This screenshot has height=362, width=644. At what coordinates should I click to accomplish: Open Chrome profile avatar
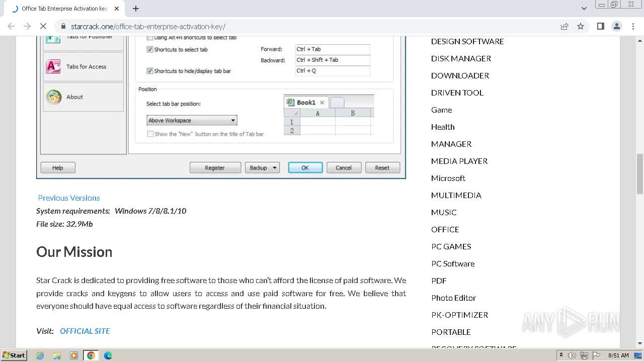pyautogui.click(x=617, y=26)
